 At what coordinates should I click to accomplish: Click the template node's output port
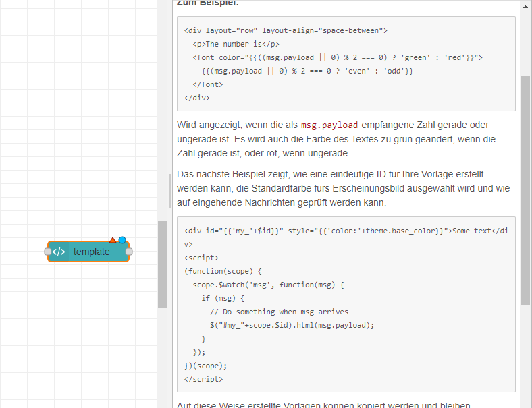tap(129, 252)
